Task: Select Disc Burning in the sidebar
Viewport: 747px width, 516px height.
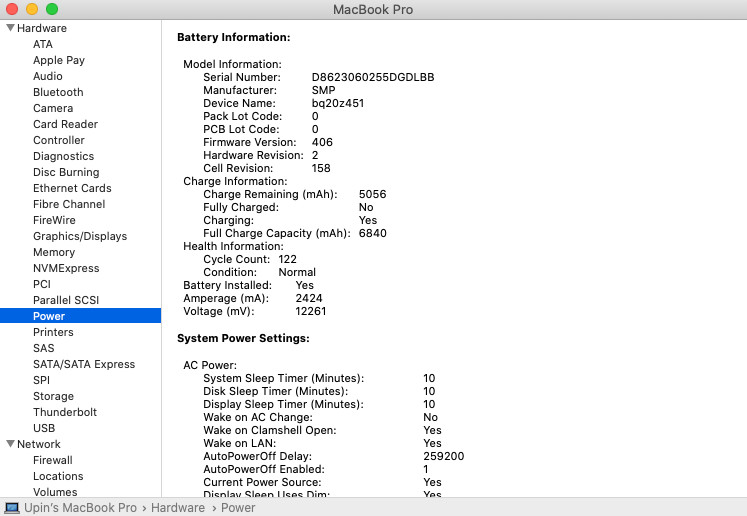Action: [66, 172]
